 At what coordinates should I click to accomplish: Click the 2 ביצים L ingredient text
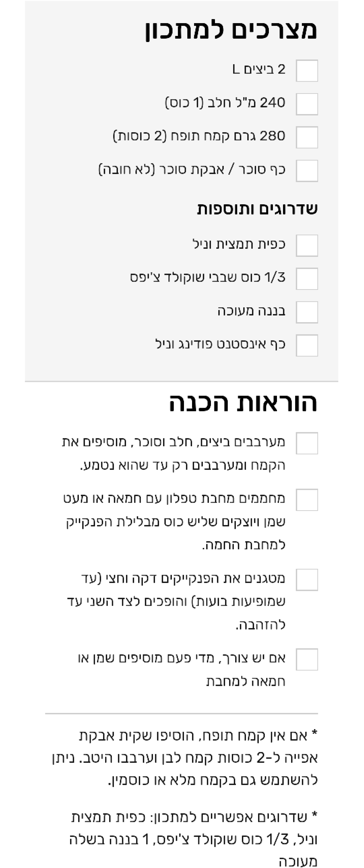(x=259, y=69)
